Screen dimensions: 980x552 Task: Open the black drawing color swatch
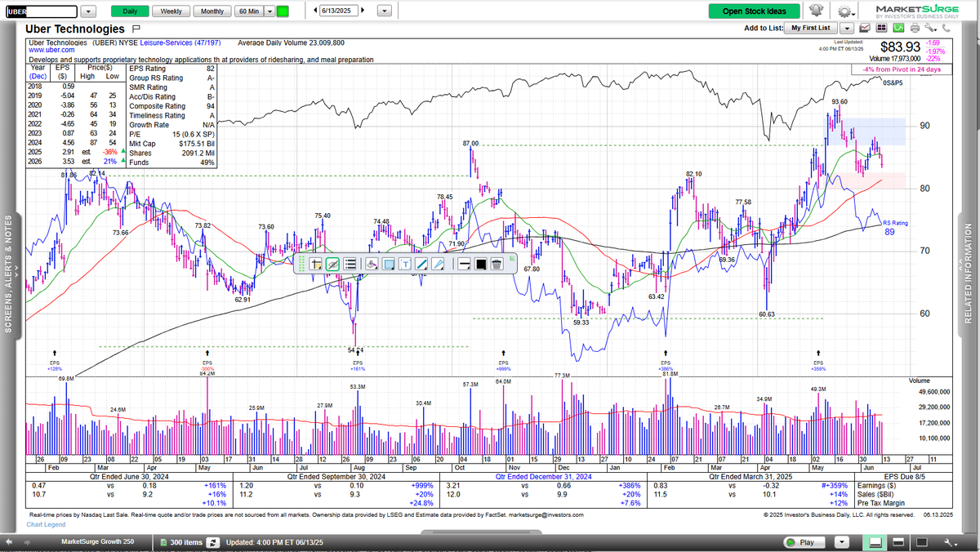point(481,264)
